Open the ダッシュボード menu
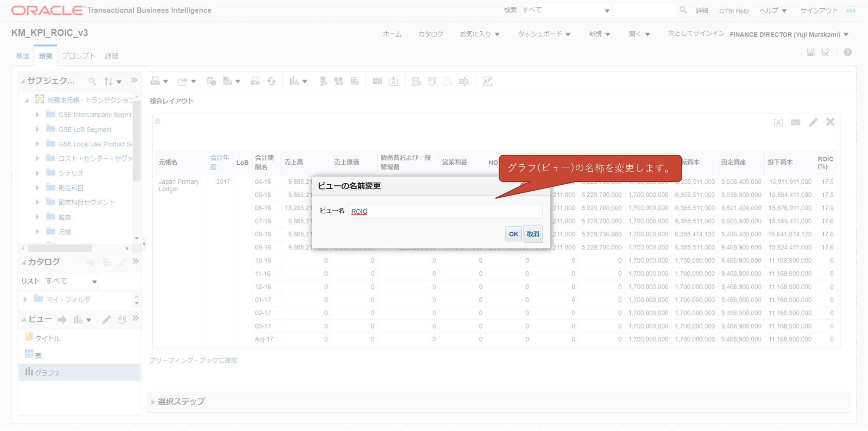 544,34
